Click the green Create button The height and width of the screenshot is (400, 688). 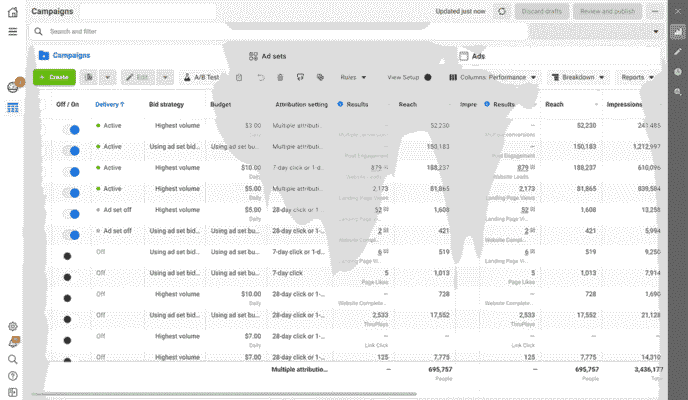[x=54, y=77]
